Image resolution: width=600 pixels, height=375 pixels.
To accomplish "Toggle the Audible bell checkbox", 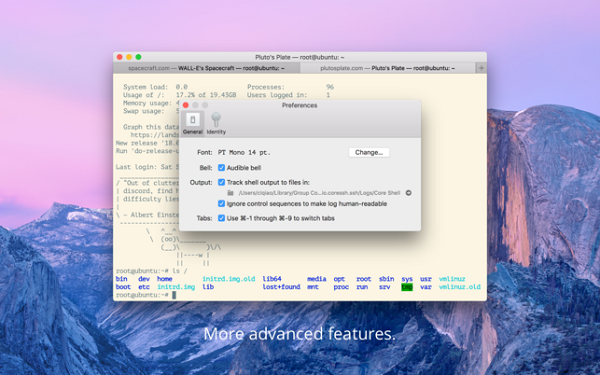I will (x=221, y=168).
